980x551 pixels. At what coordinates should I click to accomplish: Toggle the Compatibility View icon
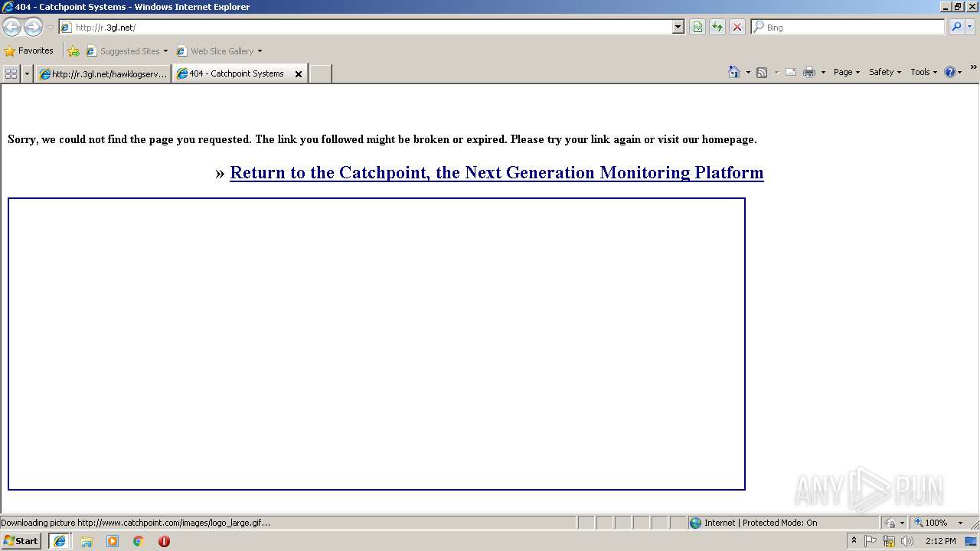tap(697, 28)
